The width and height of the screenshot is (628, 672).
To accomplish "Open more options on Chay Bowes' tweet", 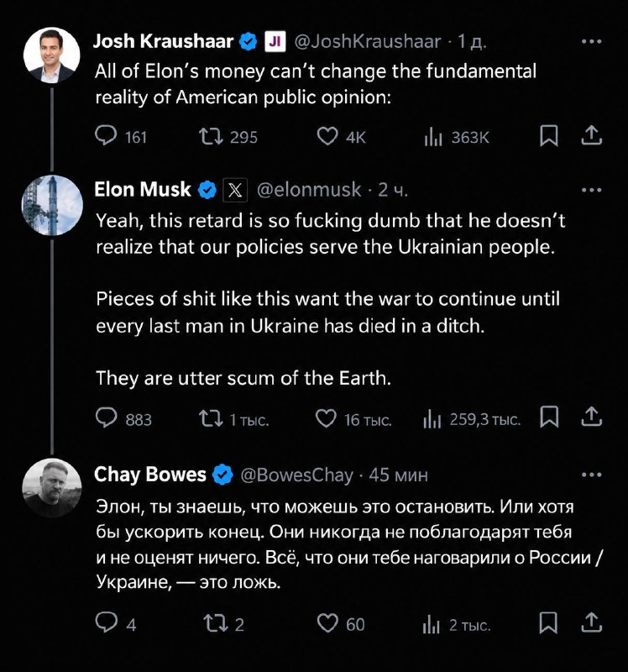I will point(592,475).
